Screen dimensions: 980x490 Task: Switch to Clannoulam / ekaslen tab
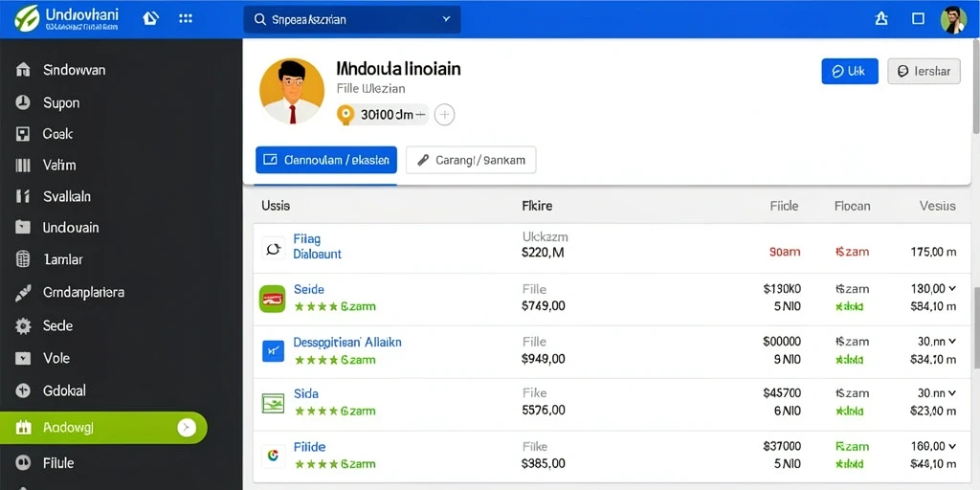point(326,160)
